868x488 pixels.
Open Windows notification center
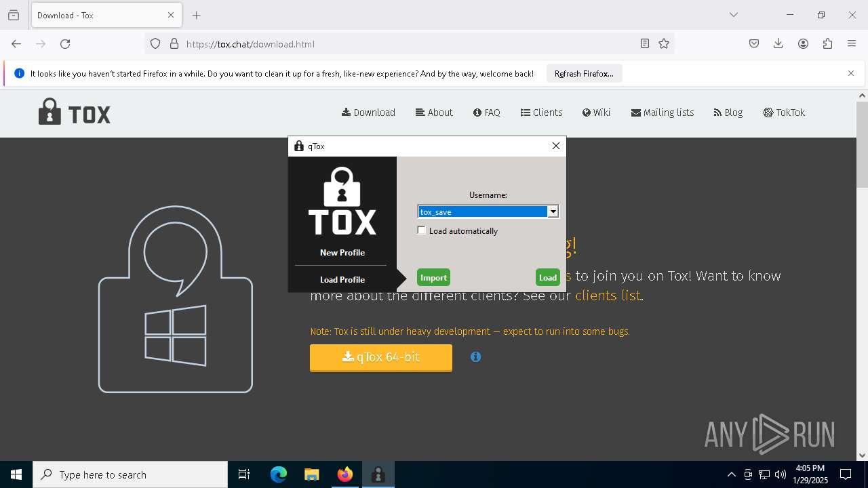click(x=846, y=474)
